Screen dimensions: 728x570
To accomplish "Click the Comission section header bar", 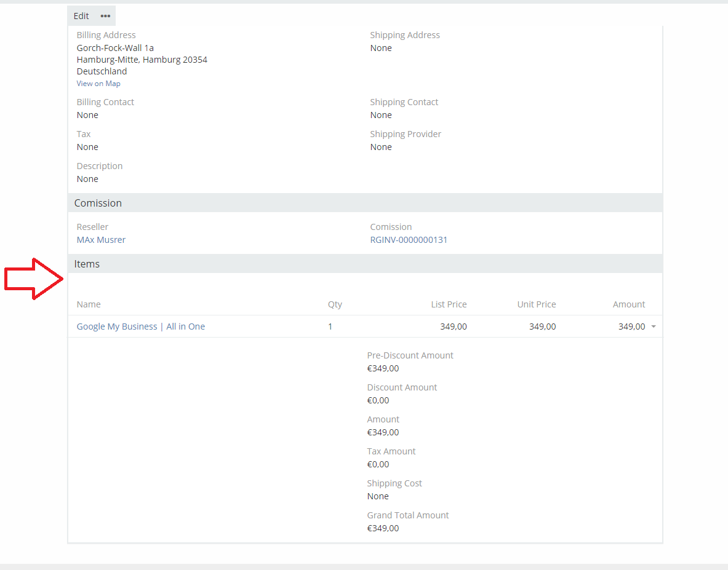I will [364, 203].
